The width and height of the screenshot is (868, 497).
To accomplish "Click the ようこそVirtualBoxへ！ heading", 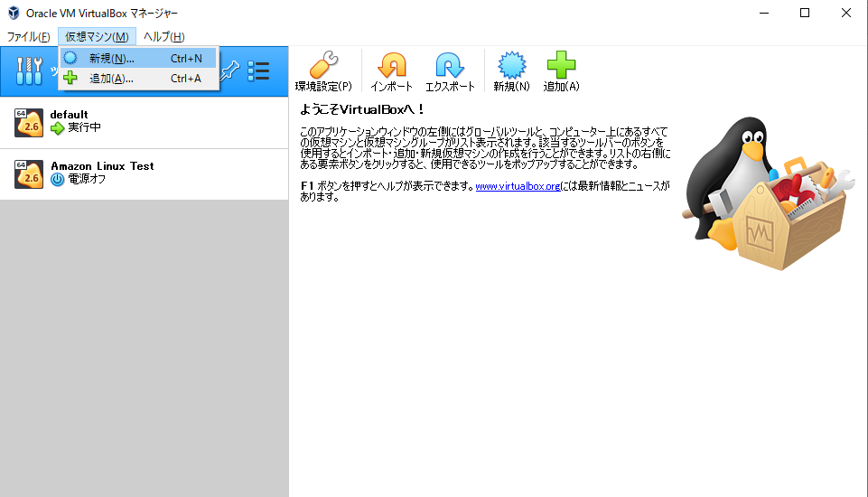I will coord(362,109).
